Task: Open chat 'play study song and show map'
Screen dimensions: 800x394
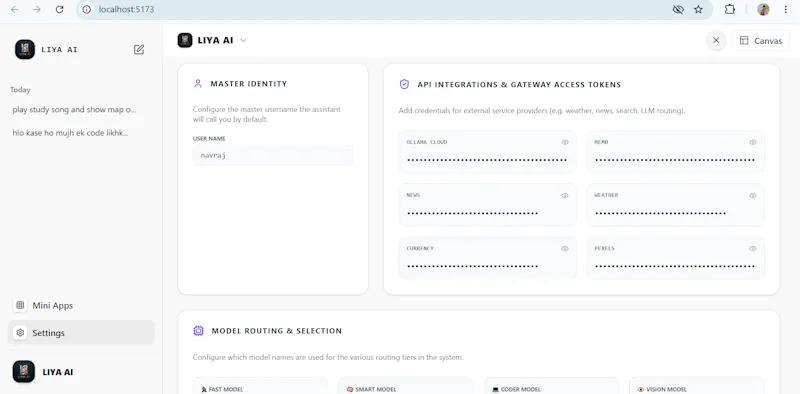Action: (x=74, y=110)
